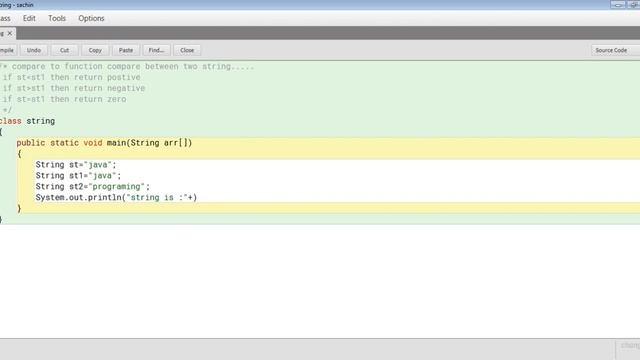640x360 pixels.
Task: Click the 'public static void main' line
Action: coord(104,143)
